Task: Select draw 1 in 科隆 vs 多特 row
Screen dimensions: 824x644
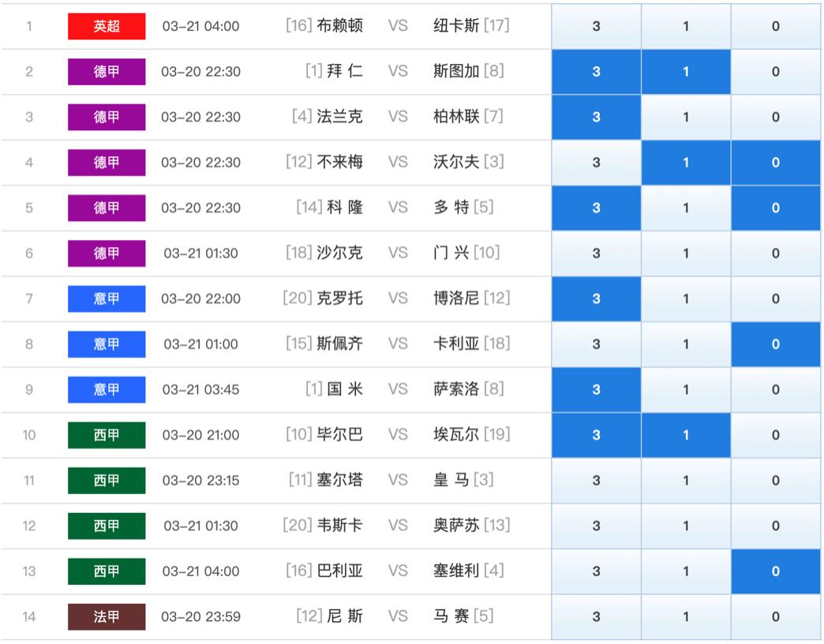Action: tap(686, 208)
